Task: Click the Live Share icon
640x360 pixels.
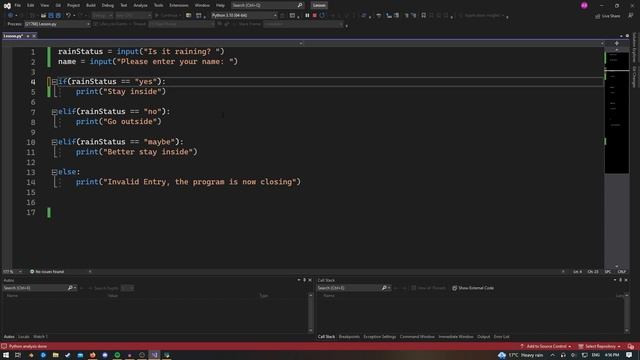Action: tap(598, 16)
